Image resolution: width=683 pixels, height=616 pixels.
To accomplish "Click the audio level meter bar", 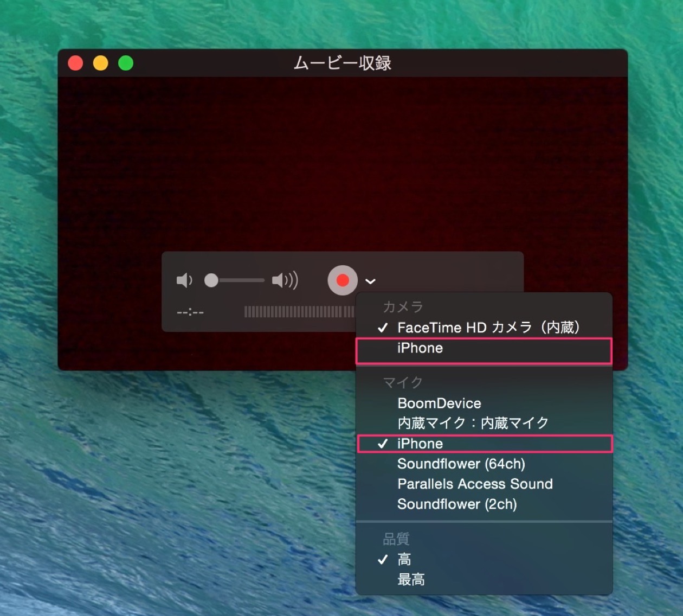I will [x=299, y=312].
